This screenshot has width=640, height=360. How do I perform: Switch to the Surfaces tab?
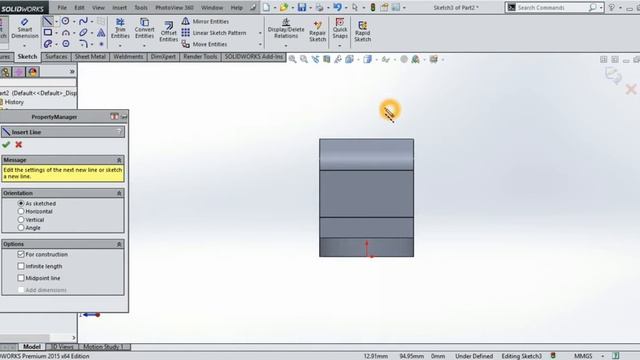(x=56, y=57)
